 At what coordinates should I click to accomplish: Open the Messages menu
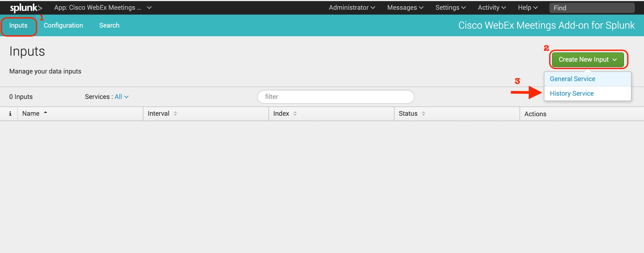click(x=405, y=8)
